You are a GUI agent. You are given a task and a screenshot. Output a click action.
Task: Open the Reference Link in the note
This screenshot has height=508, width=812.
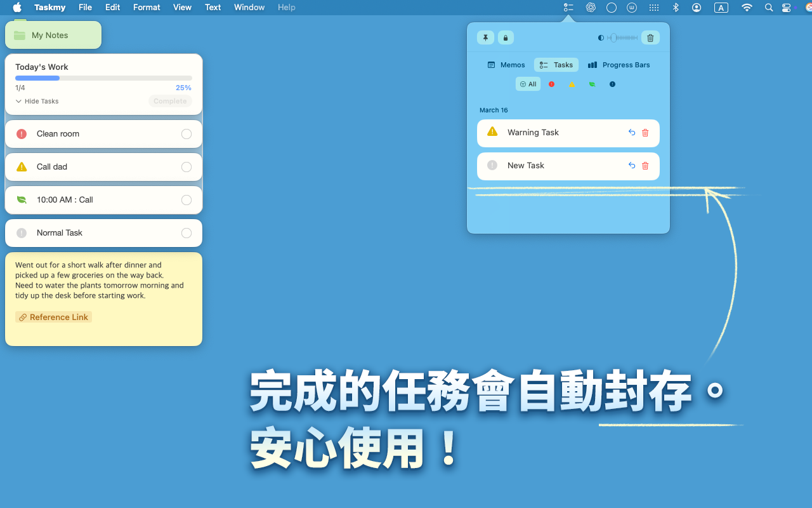click(x=54, y=317)
